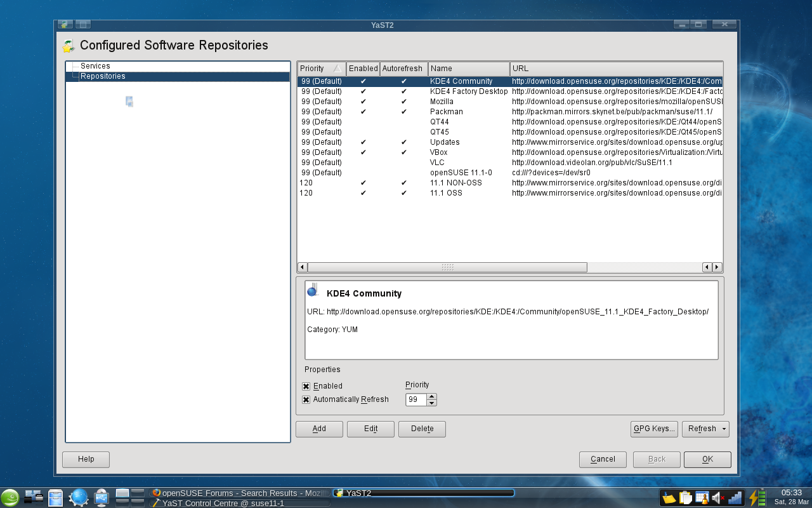Screen dimensions: 812x508
Task: Select the QT45 repository row
Action: tap(510, 132)
